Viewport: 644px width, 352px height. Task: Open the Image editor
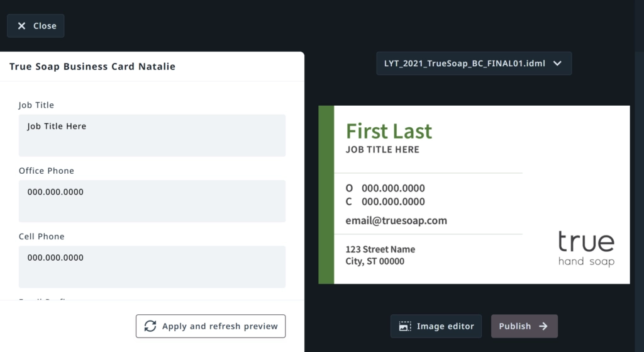tap(436, 326)
